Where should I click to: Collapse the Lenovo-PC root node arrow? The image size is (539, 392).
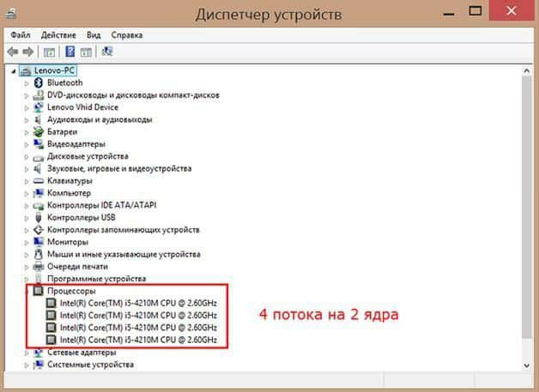tap(14, 71)
